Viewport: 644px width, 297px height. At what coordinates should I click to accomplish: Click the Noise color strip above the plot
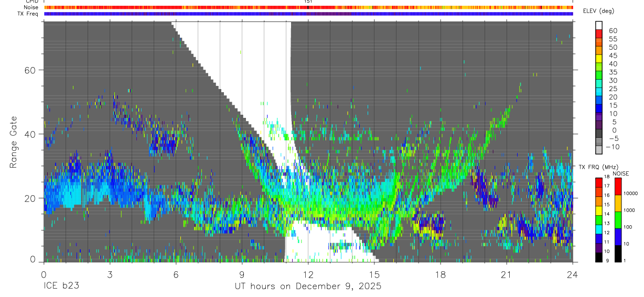click(x=308, y=7)
